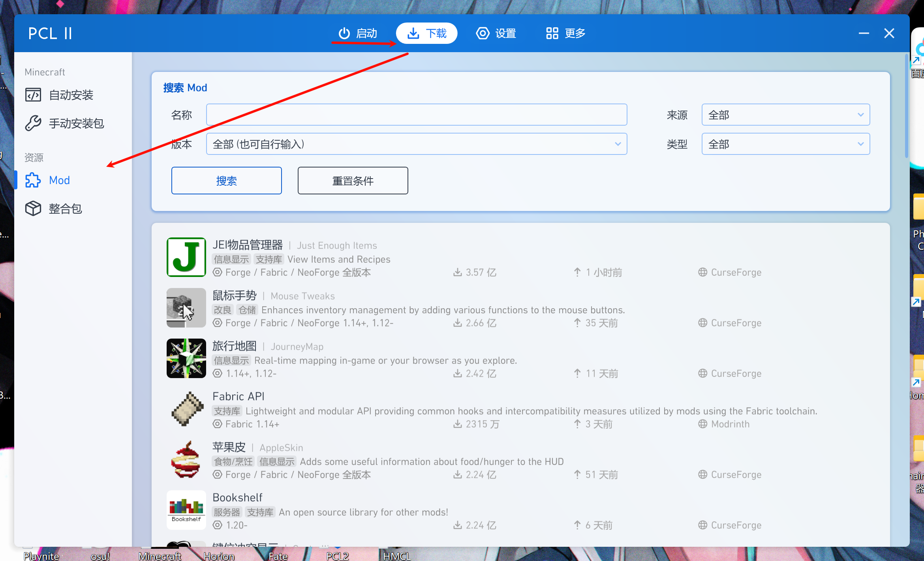Launch osu! from the taskbar
The width and height of the screenshot is (924, 561).
pos(100,555)
